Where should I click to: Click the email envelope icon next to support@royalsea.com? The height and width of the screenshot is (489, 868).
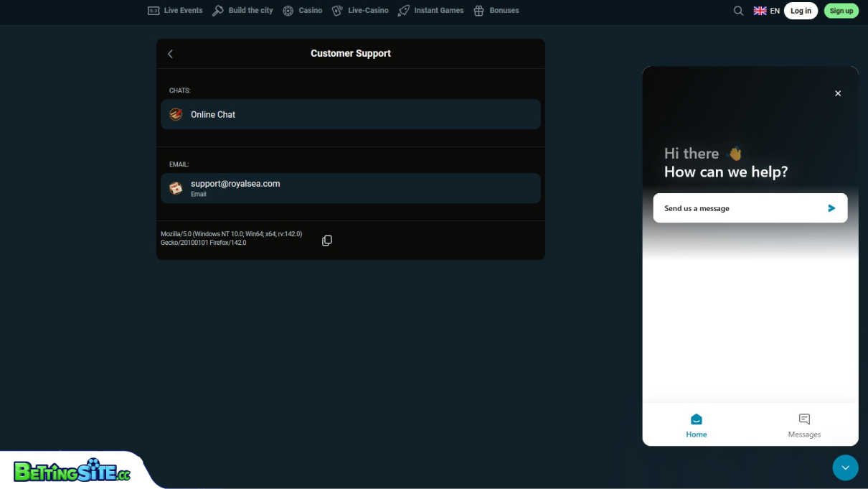(176, 187)
